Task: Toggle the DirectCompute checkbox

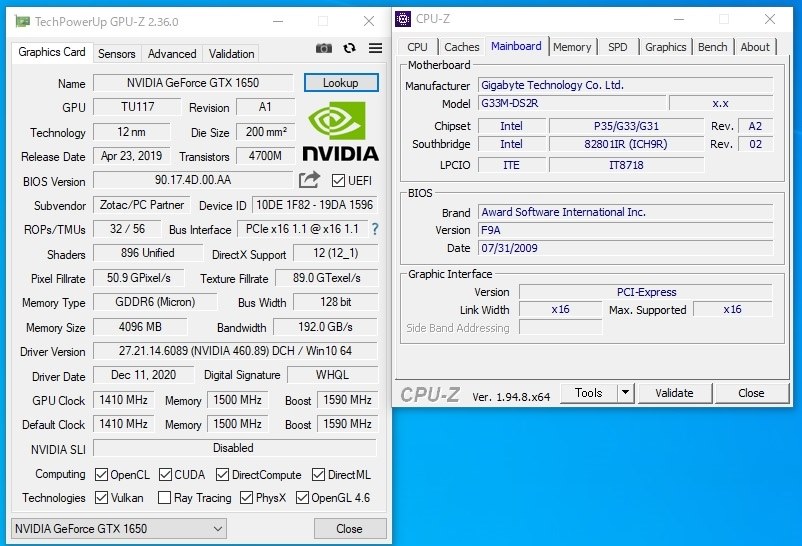Action: pos(222,474)
